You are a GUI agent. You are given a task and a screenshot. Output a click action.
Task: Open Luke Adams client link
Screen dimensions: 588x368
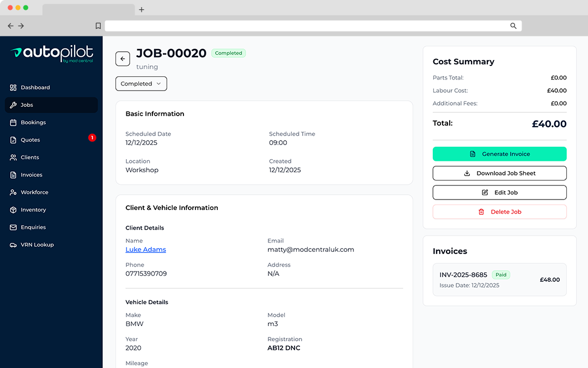[x=145, y=250]
